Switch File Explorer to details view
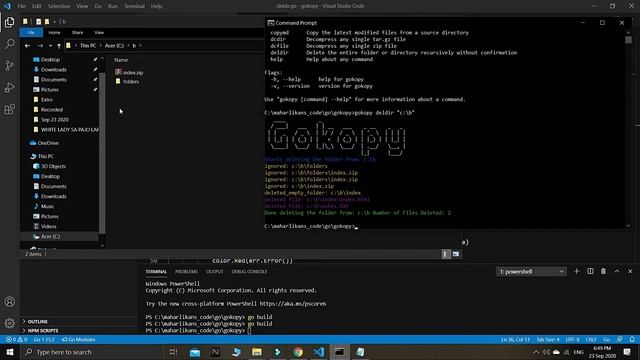The image size is (640, 360). (x=446, y=254)
